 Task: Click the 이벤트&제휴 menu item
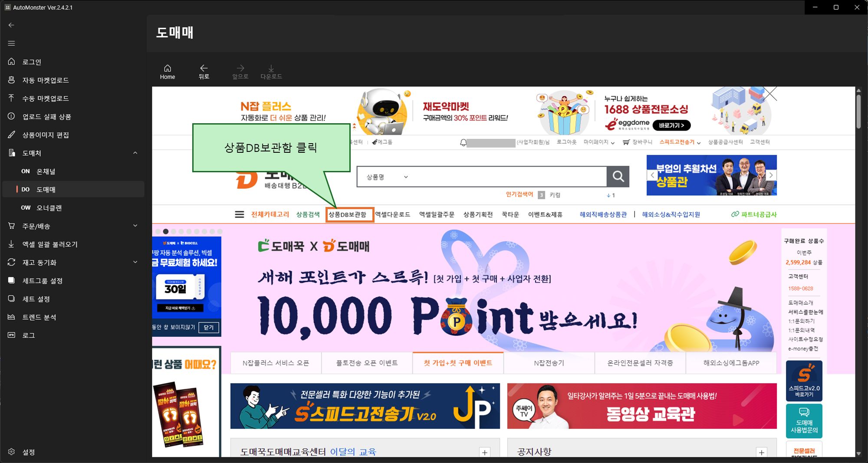click(545, 215)
